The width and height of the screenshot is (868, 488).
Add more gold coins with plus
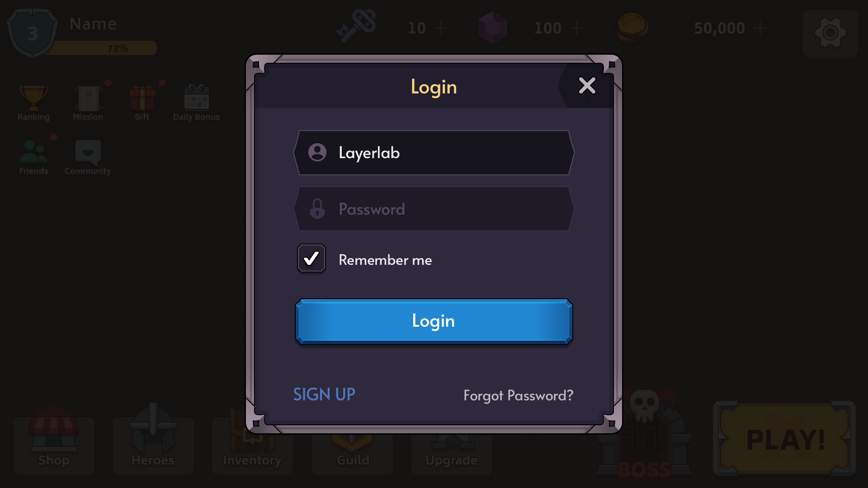760,28
